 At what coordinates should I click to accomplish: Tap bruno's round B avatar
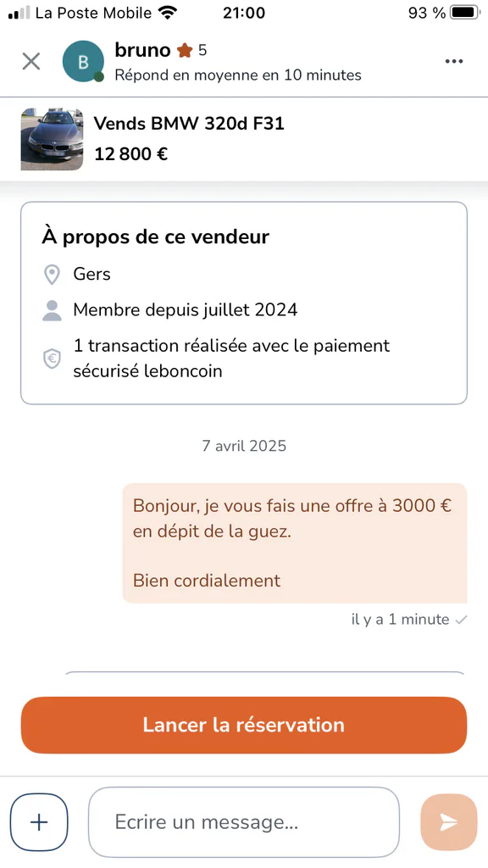click(x=83, y=61)
